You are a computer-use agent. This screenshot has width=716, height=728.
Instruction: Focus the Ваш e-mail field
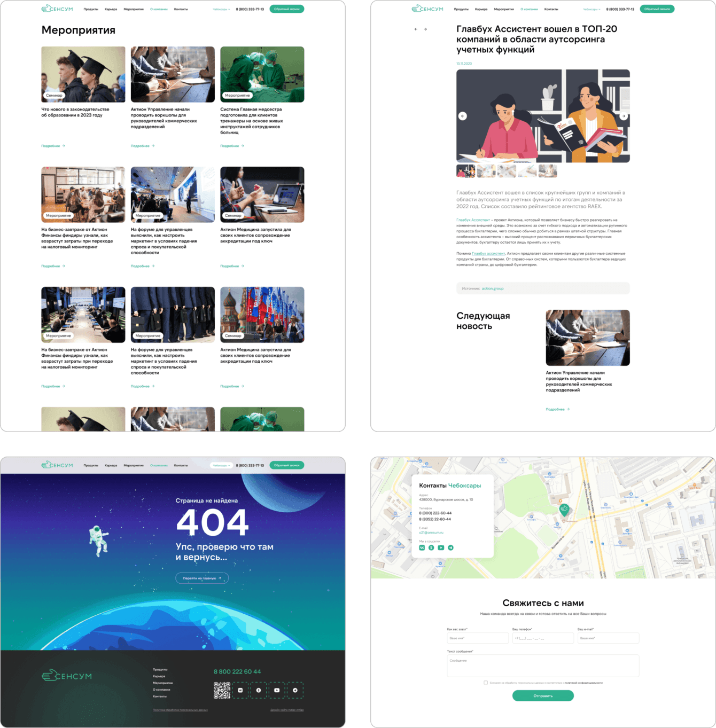coord(608,638)
